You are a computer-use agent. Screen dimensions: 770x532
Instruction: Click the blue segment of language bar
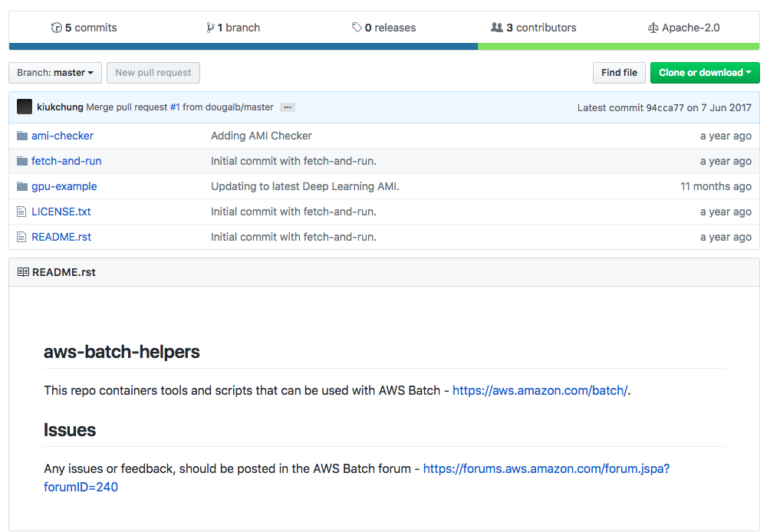(243, 46)
